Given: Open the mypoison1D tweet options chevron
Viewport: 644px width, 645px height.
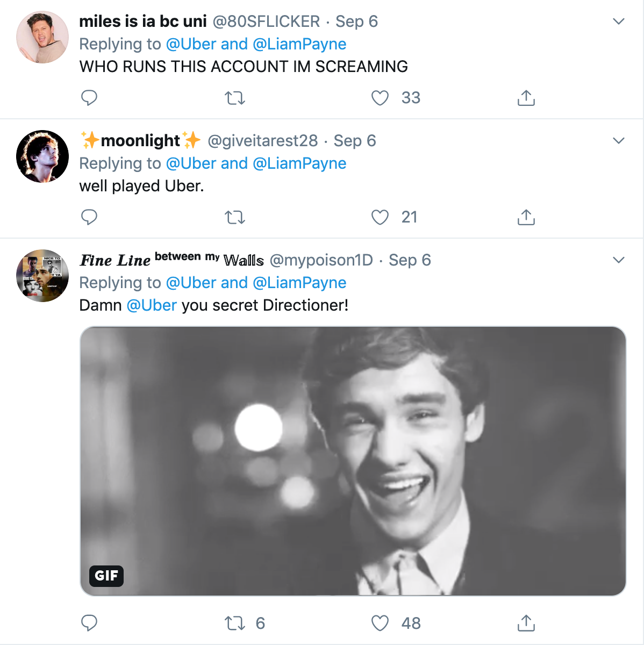Looking at the screenshot, I should (619, 260).
